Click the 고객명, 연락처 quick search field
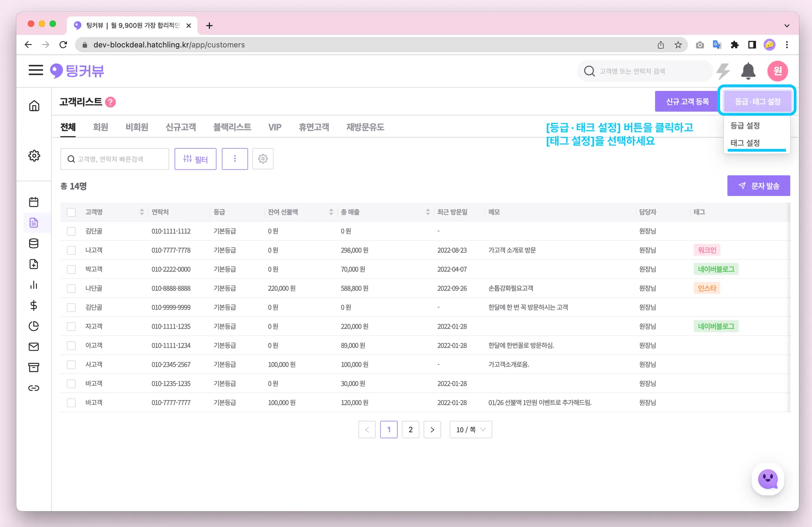 [x=115, y=159]
